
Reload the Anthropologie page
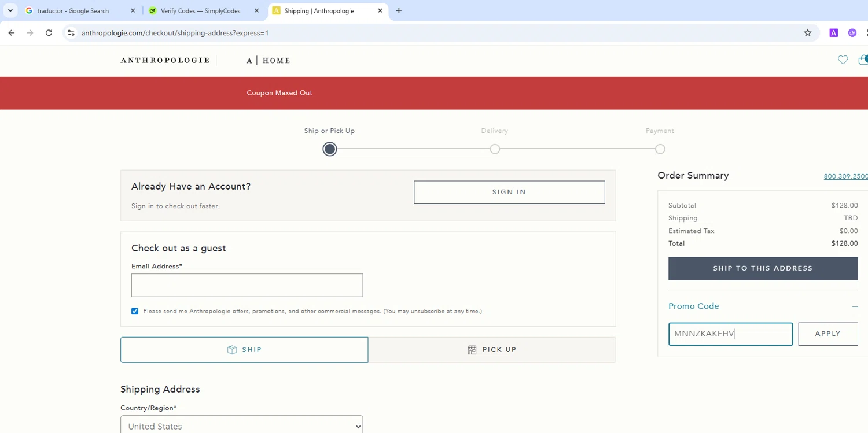coord(49,33)
